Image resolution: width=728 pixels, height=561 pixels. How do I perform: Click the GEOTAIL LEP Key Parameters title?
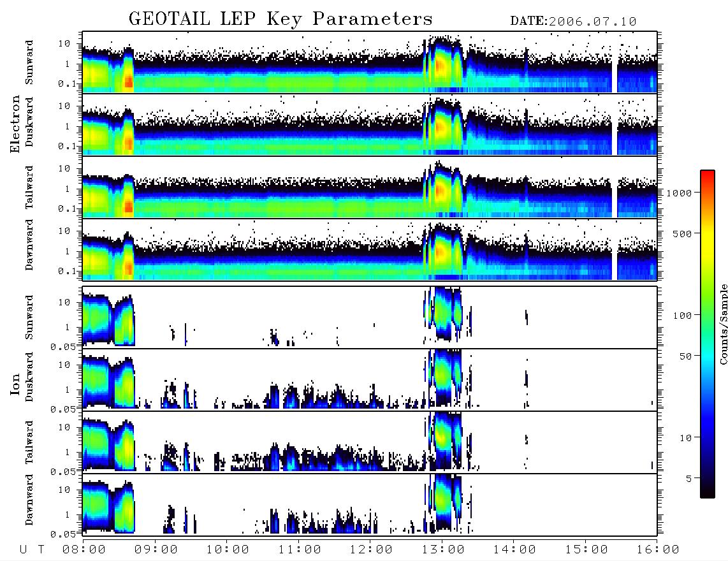pos(280,19)
